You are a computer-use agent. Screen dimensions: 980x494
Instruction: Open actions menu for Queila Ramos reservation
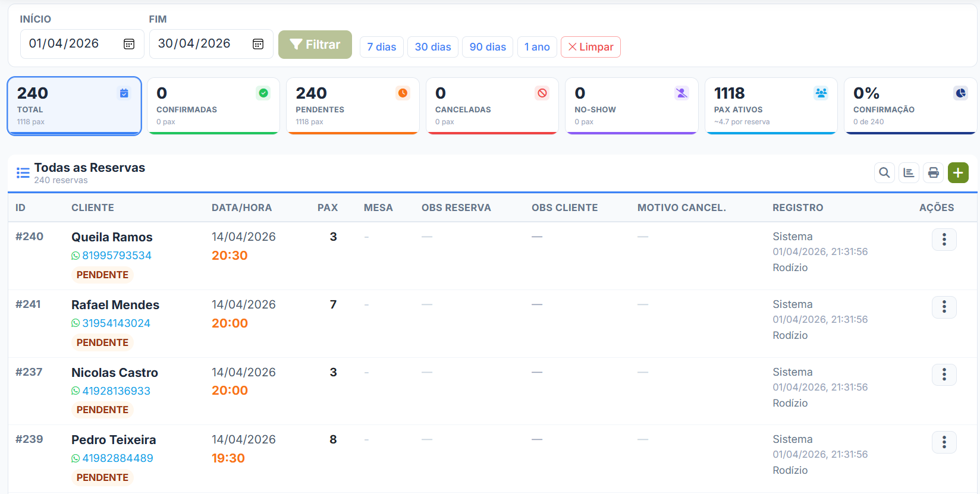(x=944, y=240)
